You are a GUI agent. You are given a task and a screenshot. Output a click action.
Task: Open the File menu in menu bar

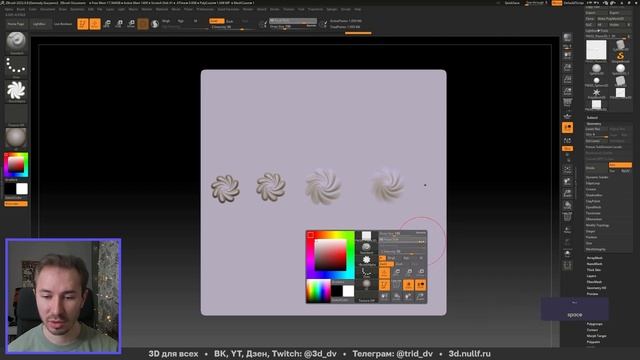(x=100, y=9)
